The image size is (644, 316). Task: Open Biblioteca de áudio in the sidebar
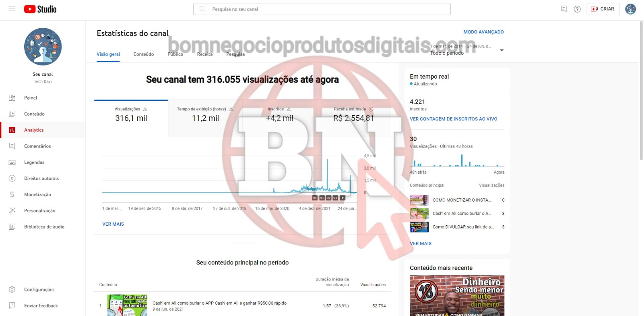pos(44,227)
